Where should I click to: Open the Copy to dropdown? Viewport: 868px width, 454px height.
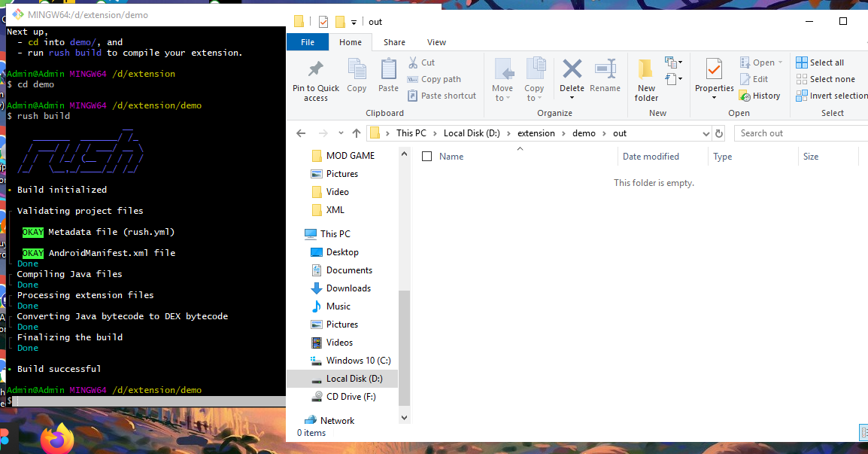coord(534,81)
